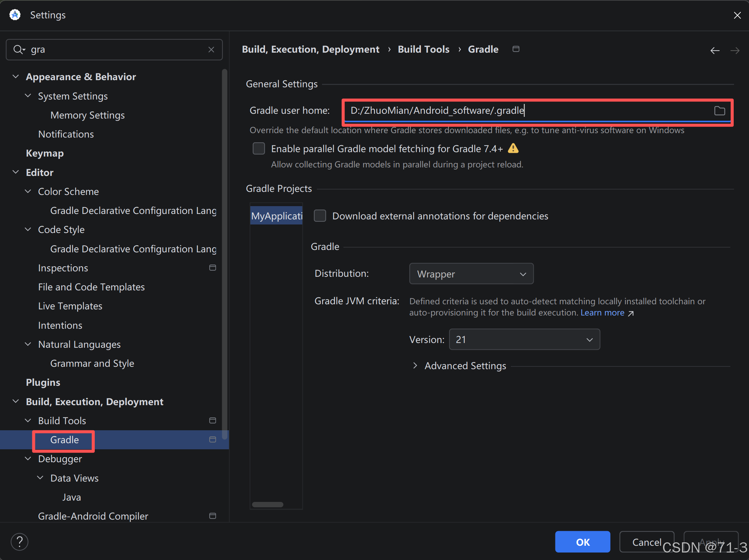Open Gradle-Android Compiler settings page

93,516
